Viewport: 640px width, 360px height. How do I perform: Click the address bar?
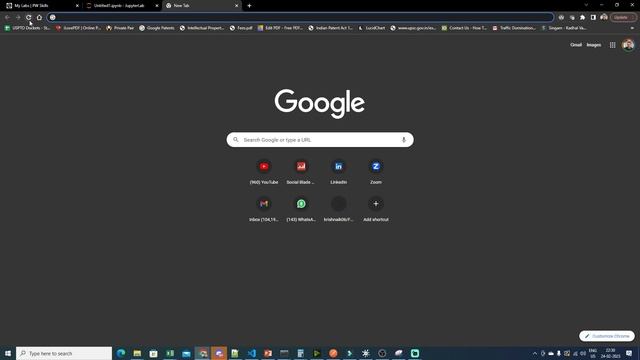point(300,17)
